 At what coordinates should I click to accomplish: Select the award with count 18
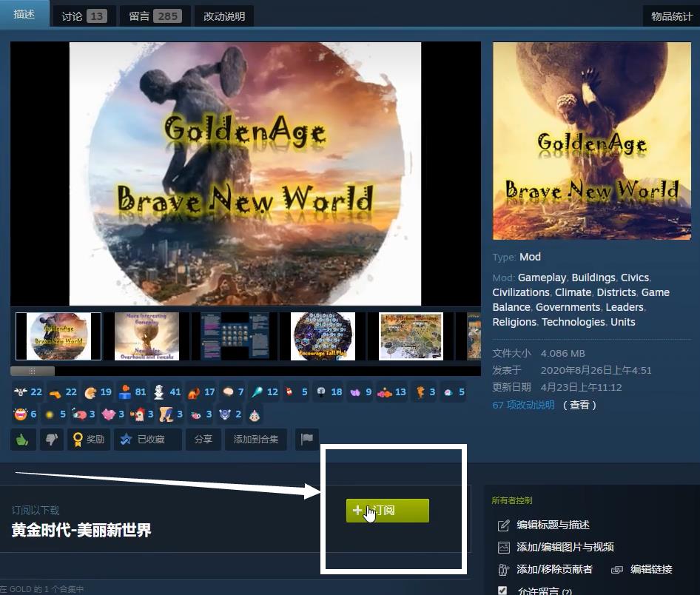(329, 392)
